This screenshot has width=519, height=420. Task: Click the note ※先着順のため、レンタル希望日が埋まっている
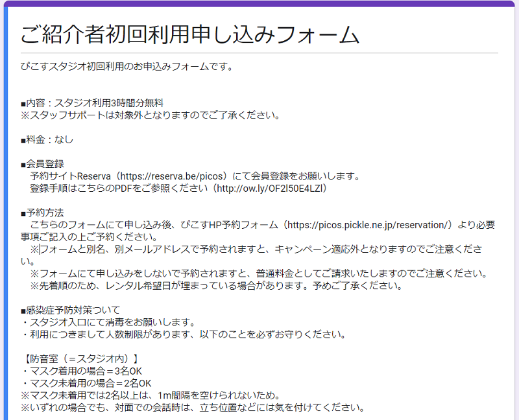point(216,286)
